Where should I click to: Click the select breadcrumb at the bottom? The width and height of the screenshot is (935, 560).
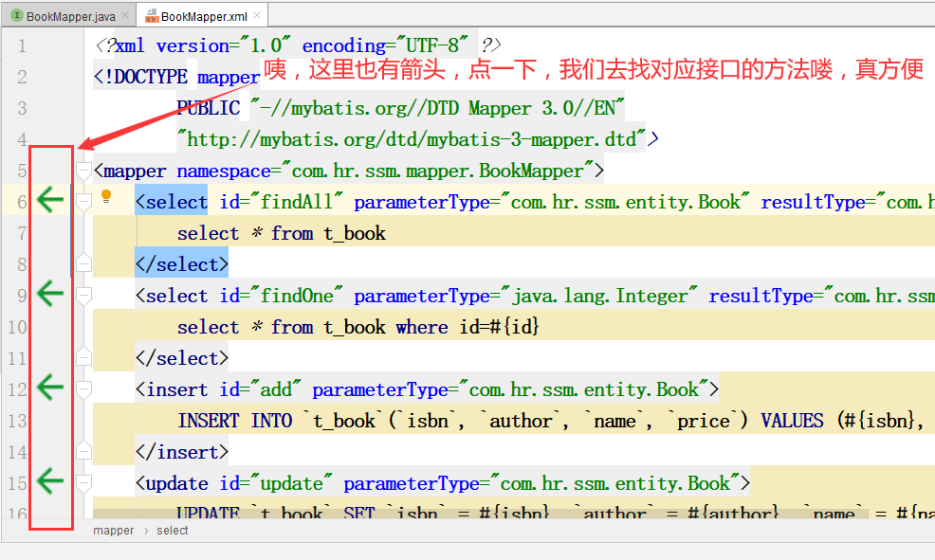[x=172, y=531]
